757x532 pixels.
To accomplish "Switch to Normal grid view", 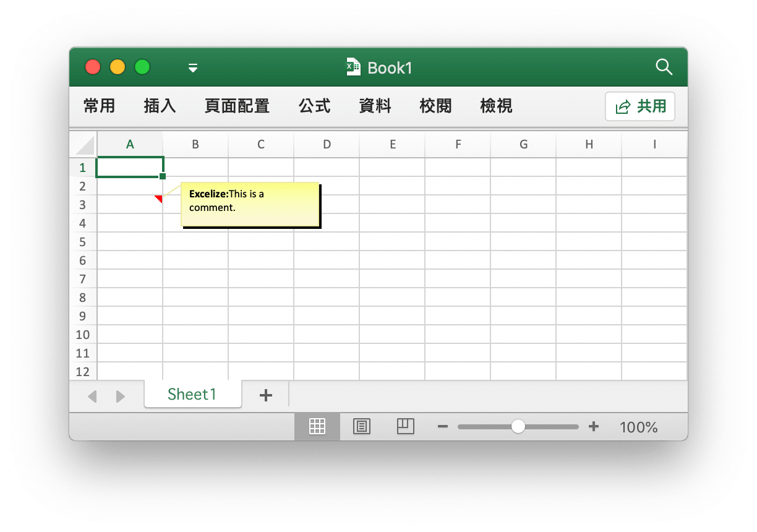I will [x=317, y=426].
